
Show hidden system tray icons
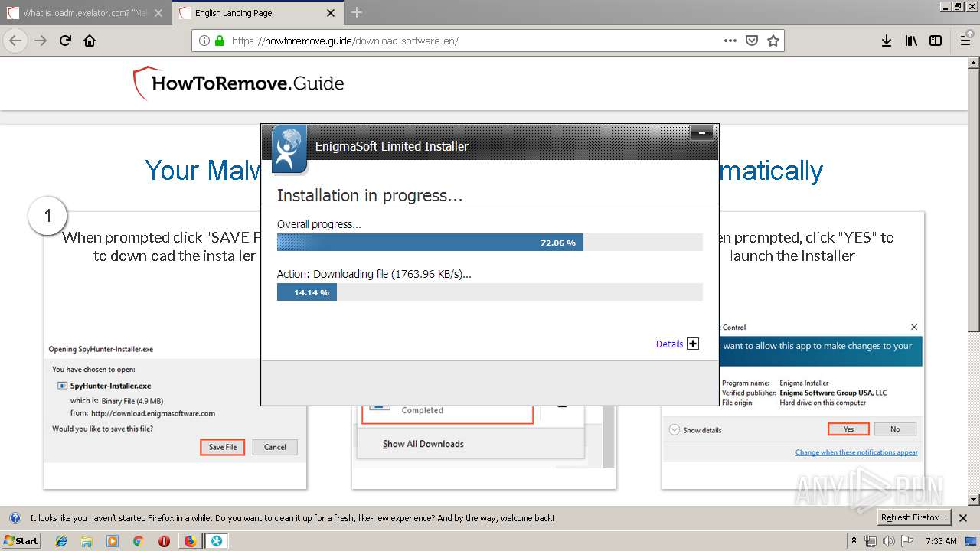[x=854, y=540]
